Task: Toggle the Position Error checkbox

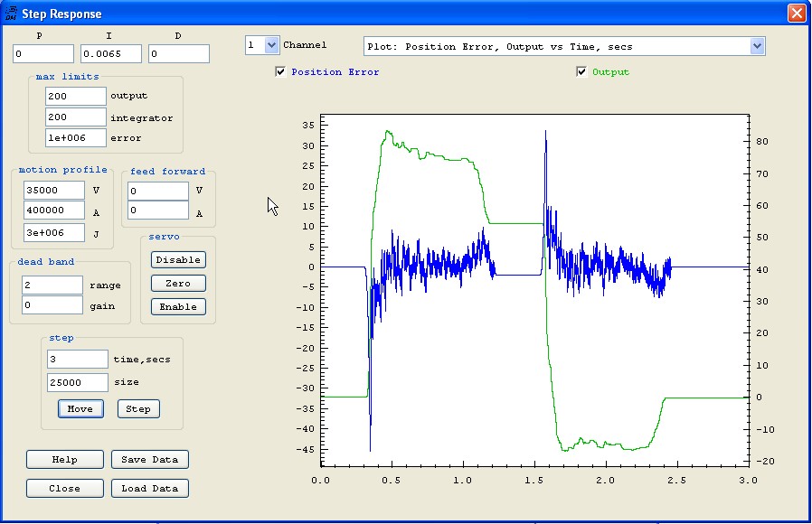Action: 280,72
